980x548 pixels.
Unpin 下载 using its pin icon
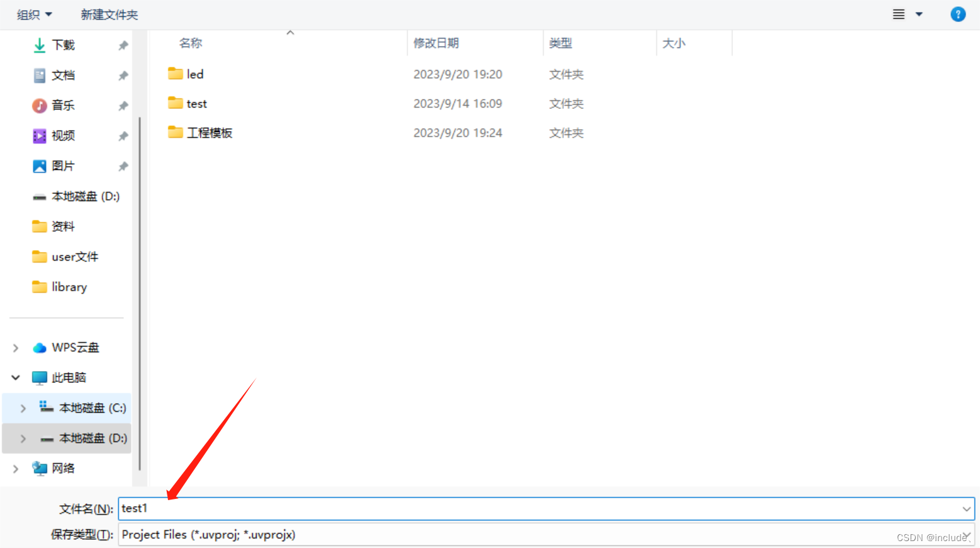pos(123,45)
